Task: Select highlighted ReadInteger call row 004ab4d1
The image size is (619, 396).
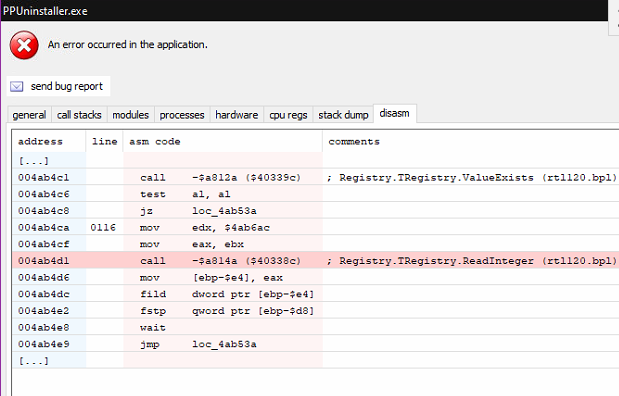Action: [x=315, y=261]
